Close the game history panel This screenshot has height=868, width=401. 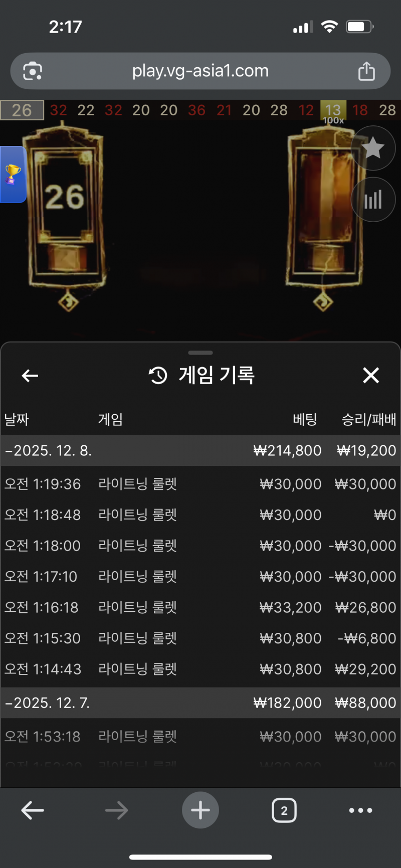[x=371, y=375]
